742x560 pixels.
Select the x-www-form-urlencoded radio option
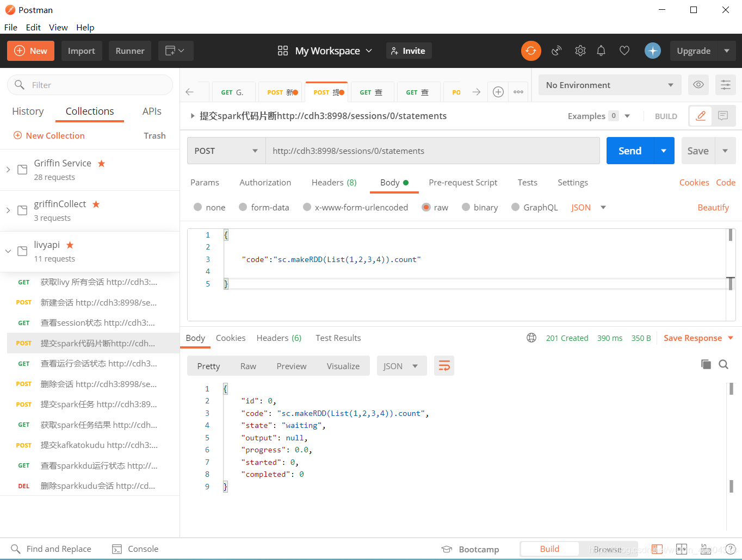[x=307, y=207]
